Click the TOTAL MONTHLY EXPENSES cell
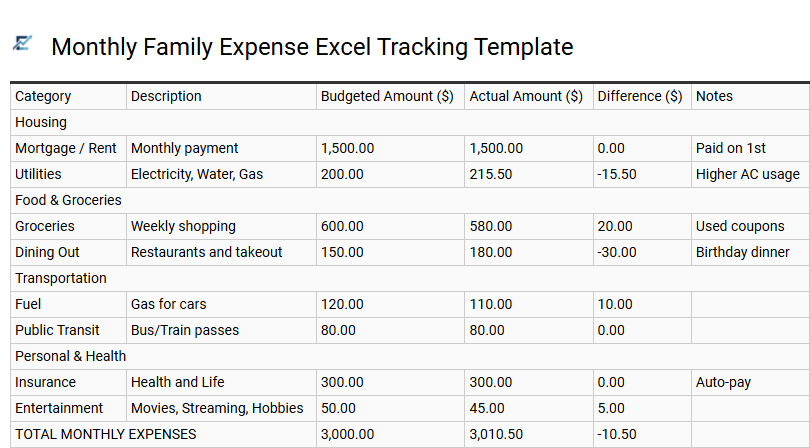 (x=163, y=435)
